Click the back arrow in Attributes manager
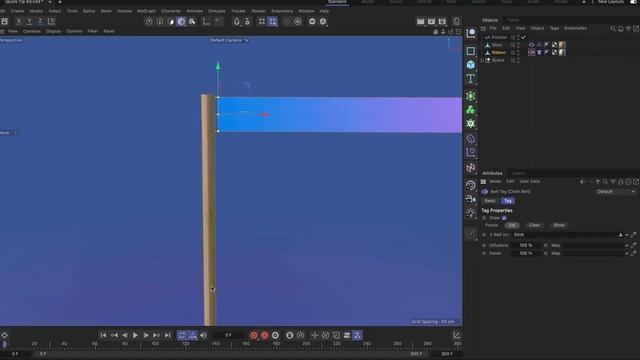The image size is (640, 360). pos(582,182)
